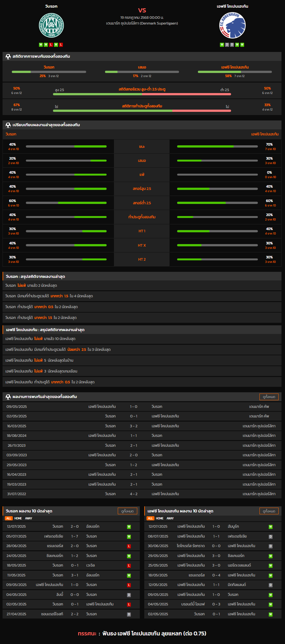Click the head-to-head draw 17% bar
The width and height of the screenshot is (285, 644).
coord(142,72)
